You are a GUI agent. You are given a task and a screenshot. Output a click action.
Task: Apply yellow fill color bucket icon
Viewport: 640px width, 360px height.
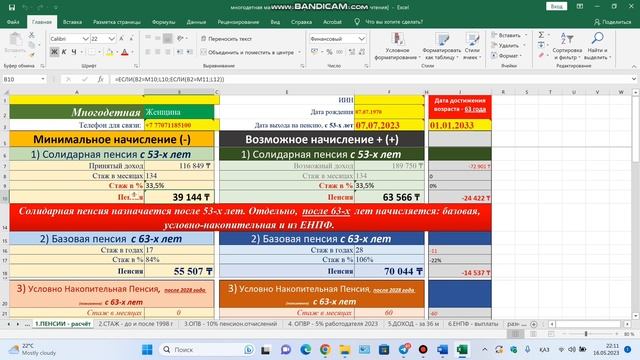109,52
